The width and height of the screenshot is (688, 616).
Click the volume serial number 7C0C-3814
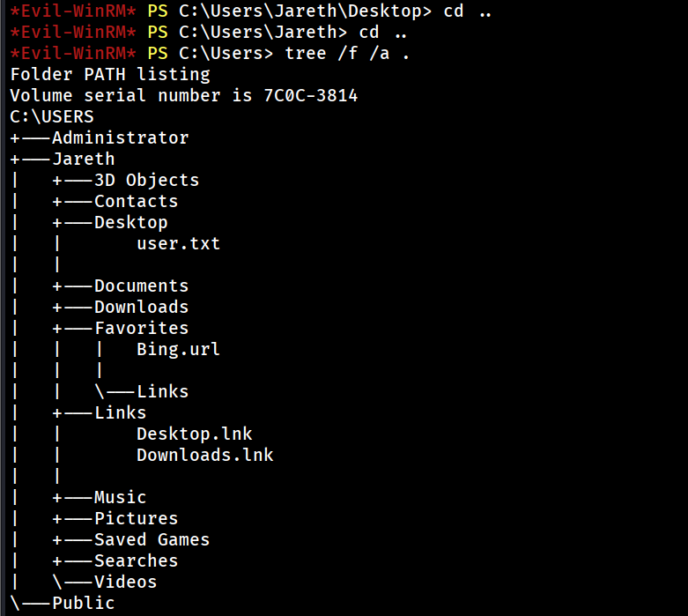310,95
